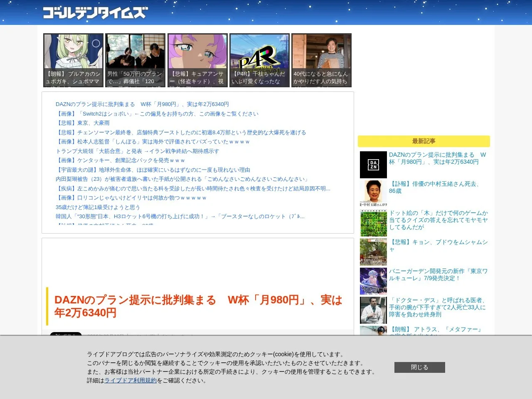
Task: Open sidebar 「ドクター・デス」と呼ばれる医者 link
Action: [438, 307]
